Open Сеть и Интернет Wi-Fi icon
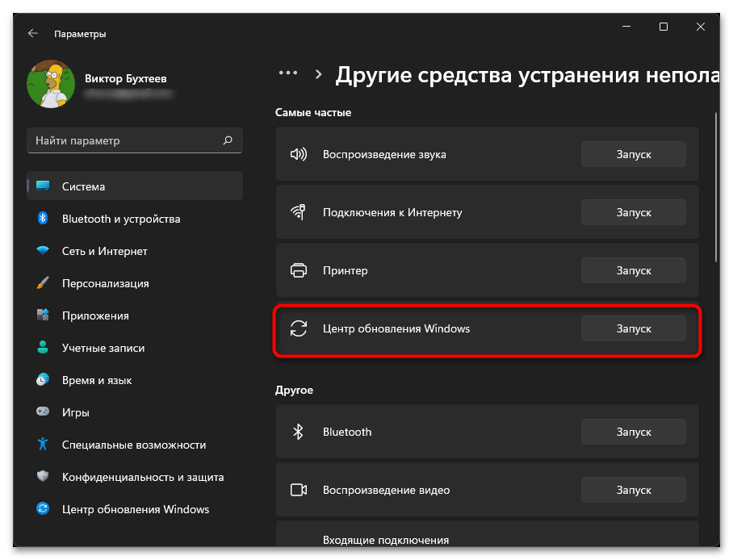The image size is (733, 560). coord(43,251)
